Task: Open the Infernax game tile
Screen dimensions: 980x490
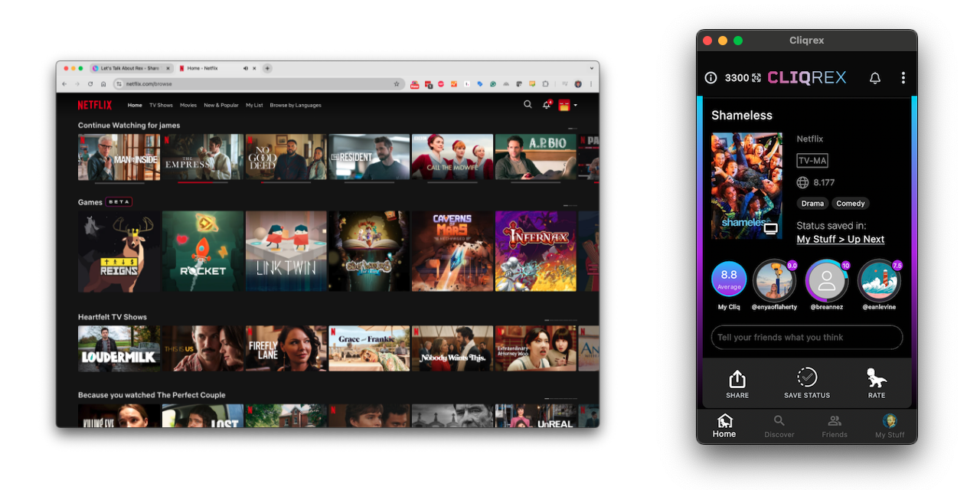Action: (535, 251)
